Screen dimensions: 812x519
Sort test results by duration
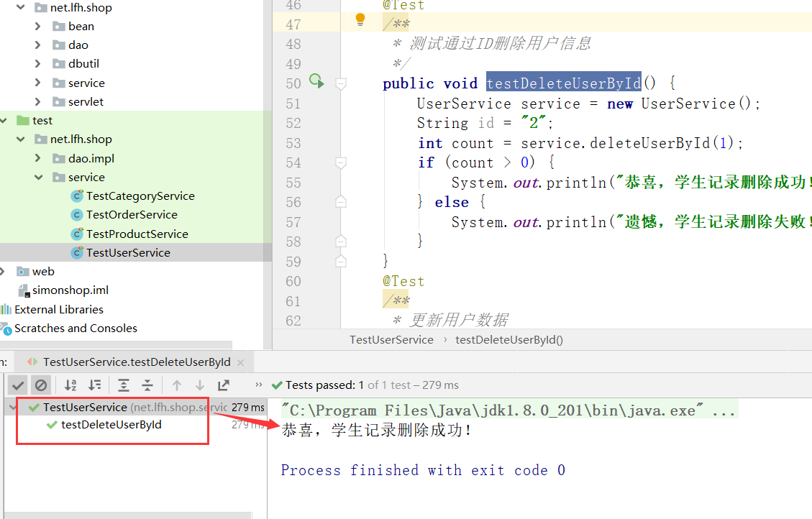tap(95, 385)
